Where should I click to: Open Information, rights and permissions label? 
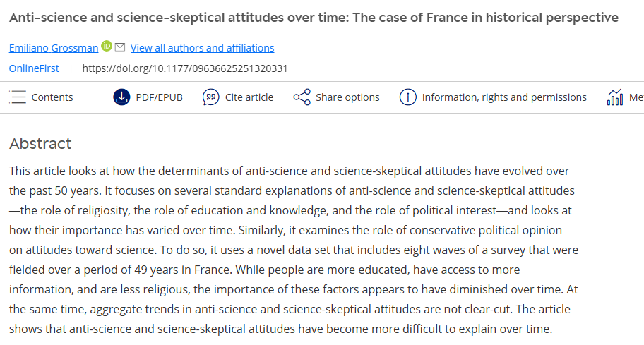tap(504, 97)
